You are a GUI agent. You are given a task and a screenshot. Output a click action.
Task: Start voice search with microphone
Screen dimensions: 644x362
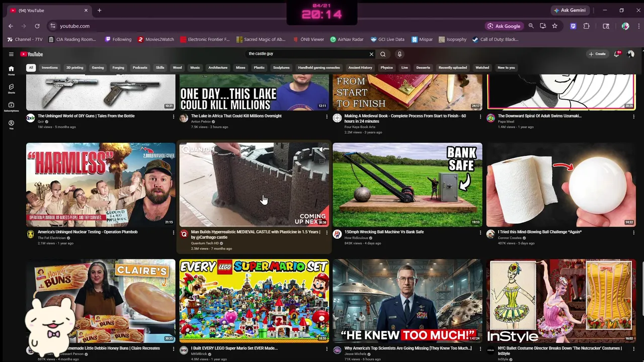[x=399, y=54]
